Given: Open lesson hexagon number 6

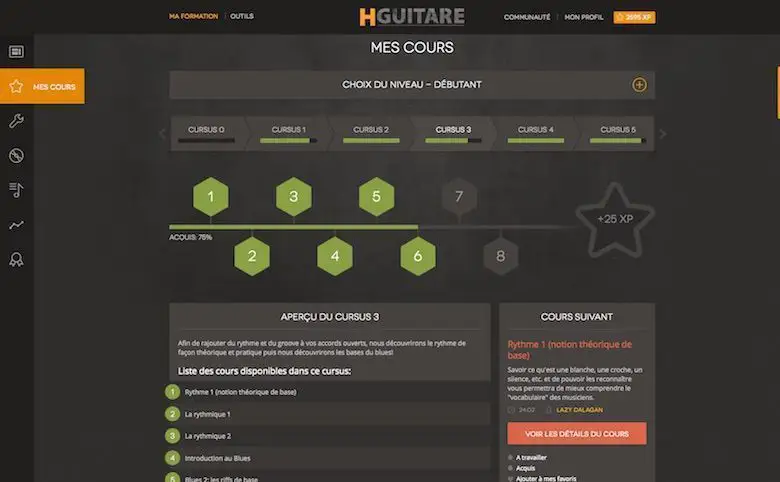Looking at the screenshot, I should tap(418, 256).
